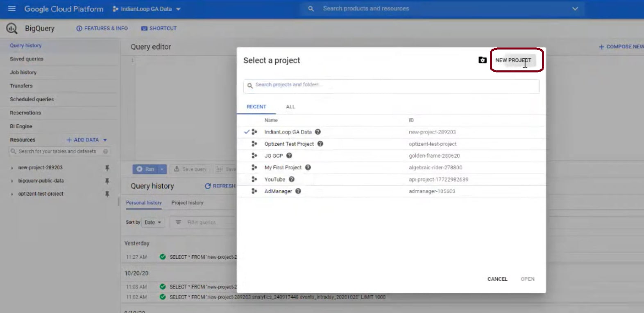Open Job history in sidebar
Screen dimensions: 644x313
coord(23,72)
